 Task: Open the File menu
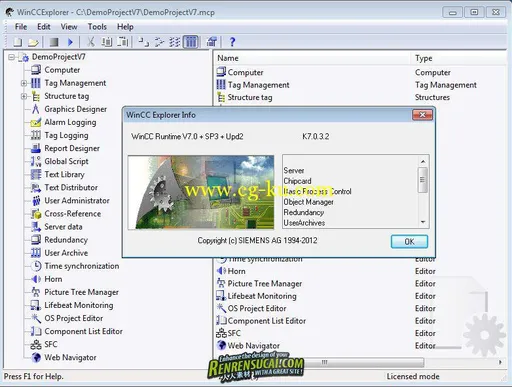pyautogui.click(x=21, y=27)
